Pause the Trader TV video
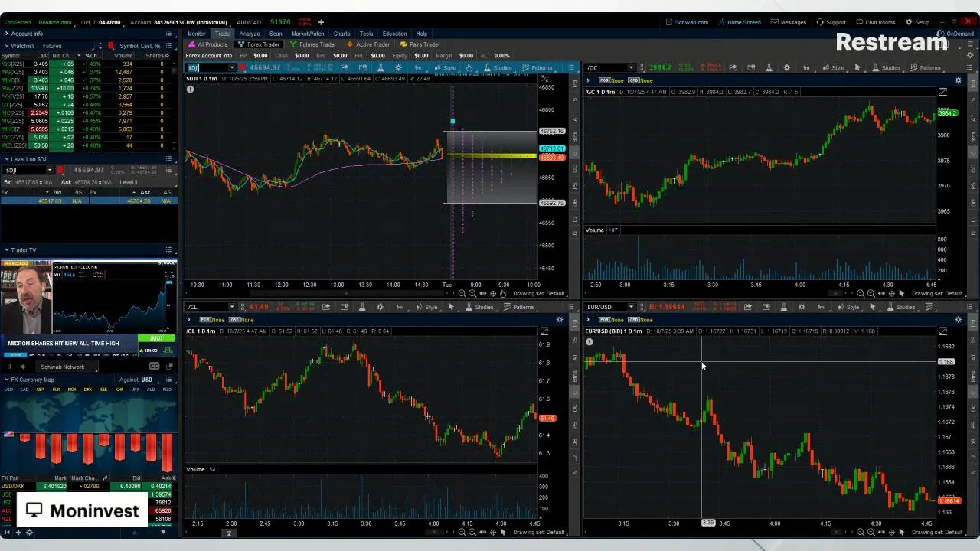Image resolution: width=980 pixels, height=551 pixels. point(9,367)
